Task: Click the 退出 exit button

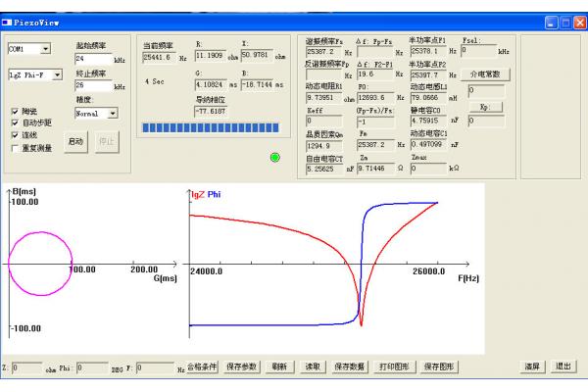Action: [563, 367]
